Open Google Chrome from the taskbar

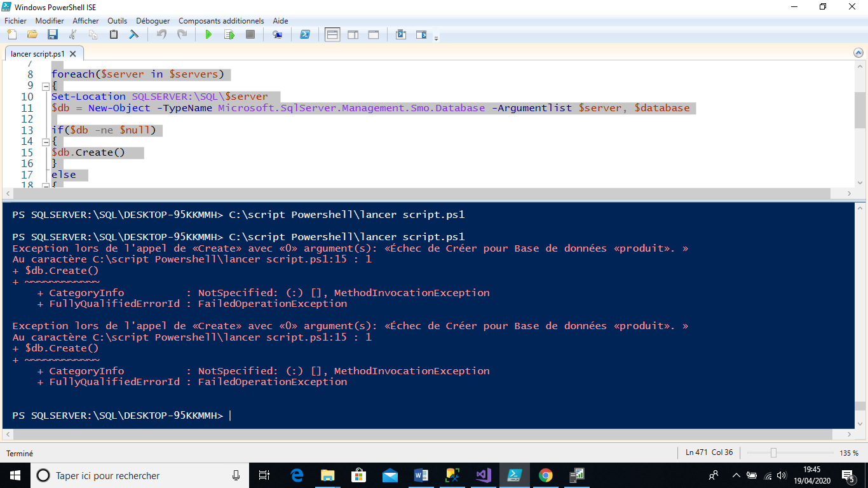[546, 475]
